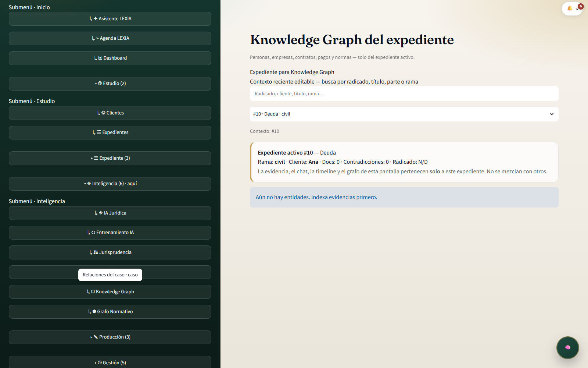Click the Contexto: #10 label
Screen dimensions: 588x368
[x=265, y=131]
